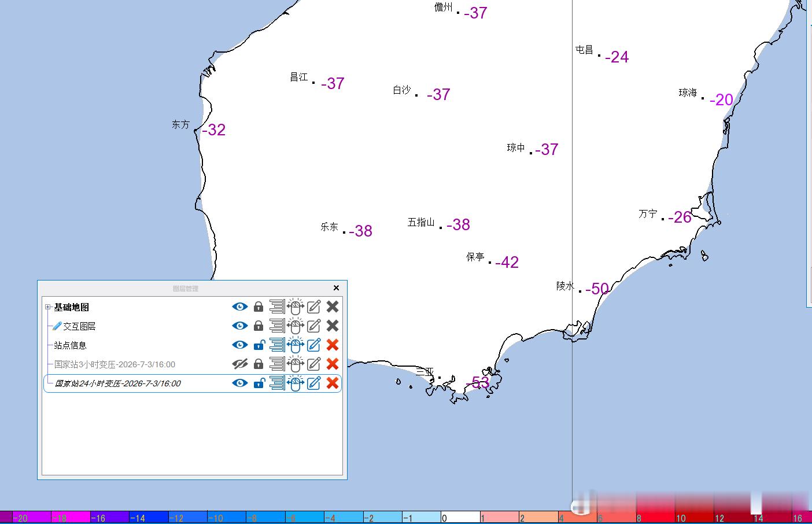
Task: Unlock the 国家站3小时变压 layer padlock
Action: [x=259, y=364]
